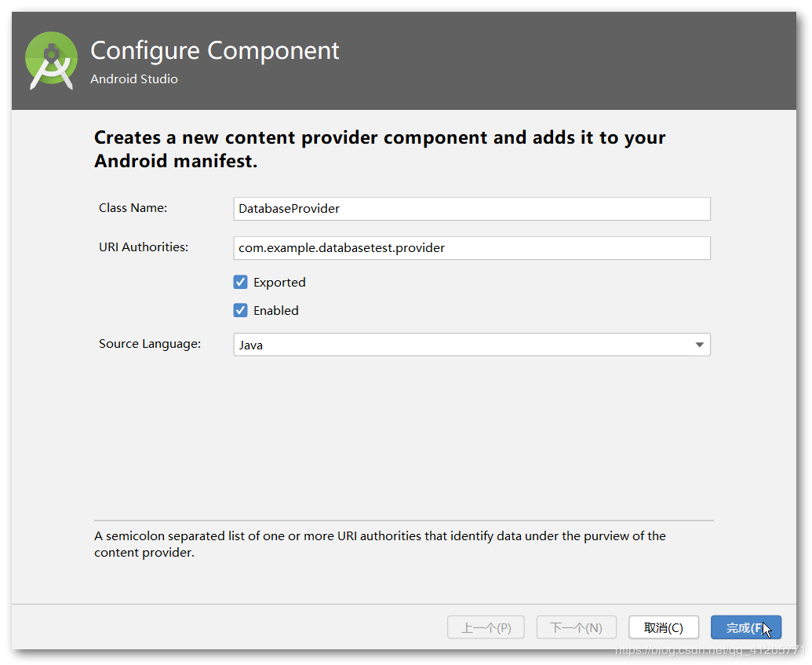812x665 pixels.
Task: Click the URI Authorities label
Action: point(144,247)
